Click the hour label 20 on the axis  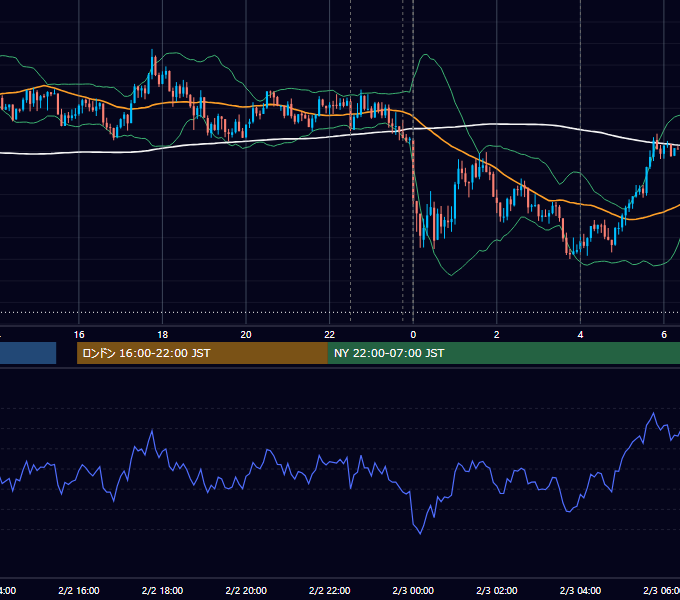click(x=246, y=335)
